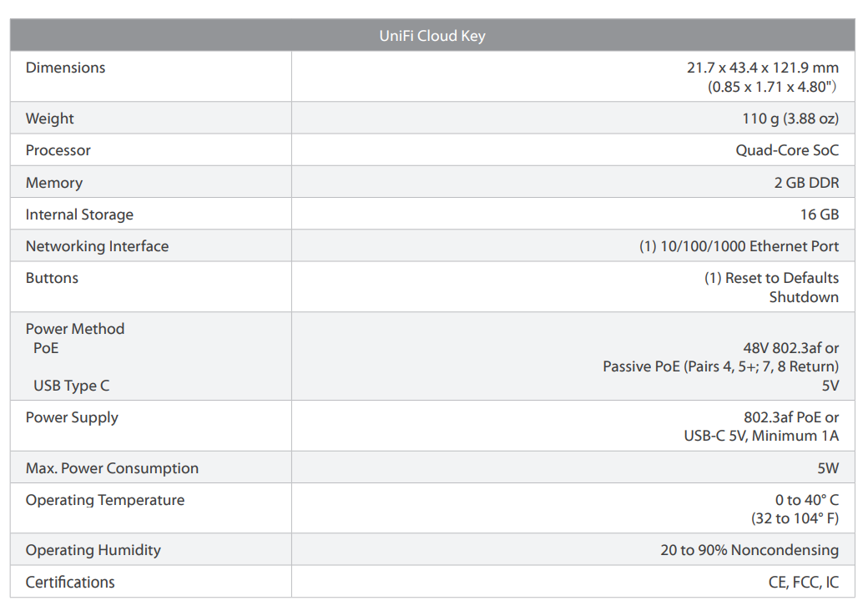The width and height of the screenshot is (868, 616).
Task: Click the Dimensions row label
Action: click(x=65, y=68)
